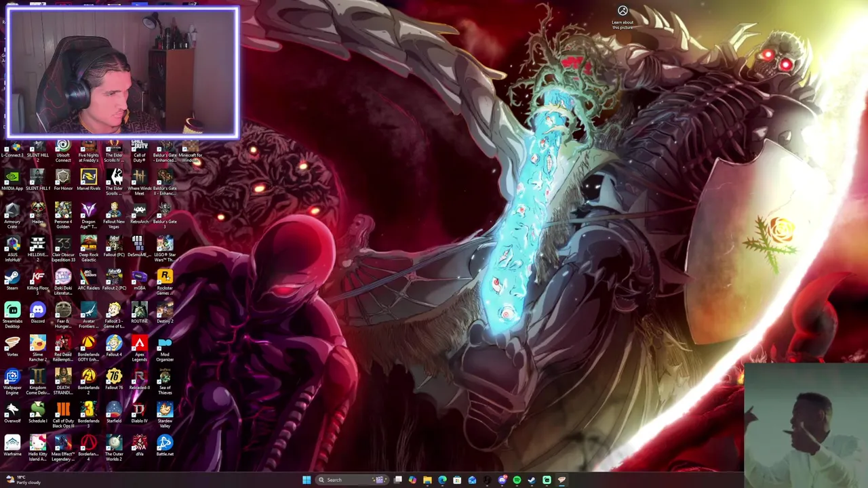The height and width of the screenshot is (488, 868).
Task: Open Microsoft Store in the taskbar
Action: [457, 480]
